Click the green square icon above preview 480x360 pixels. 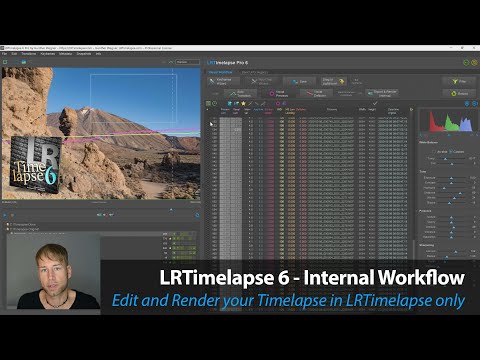[5, 62]
